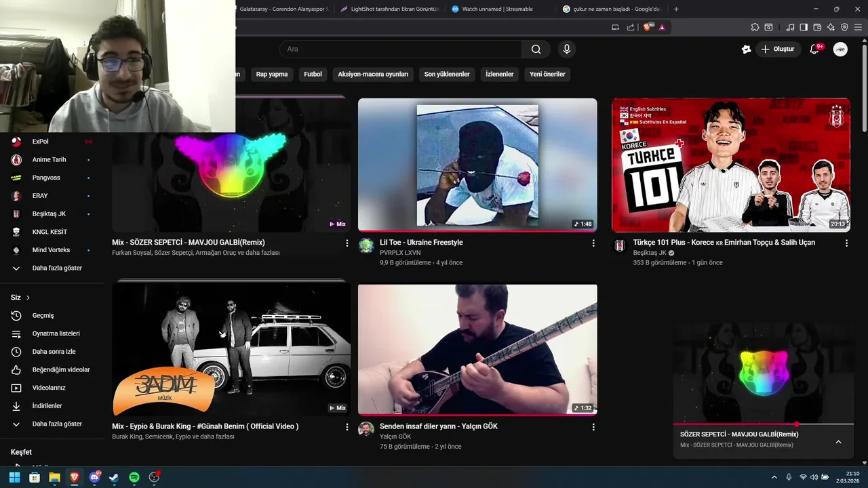Select the Yeni öneriler filter chip

[x=547, y=74]
